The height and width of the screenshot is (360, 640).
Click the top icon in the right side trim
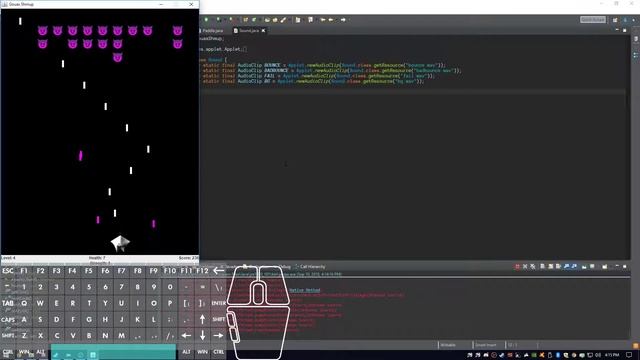(x=636, y=39)
